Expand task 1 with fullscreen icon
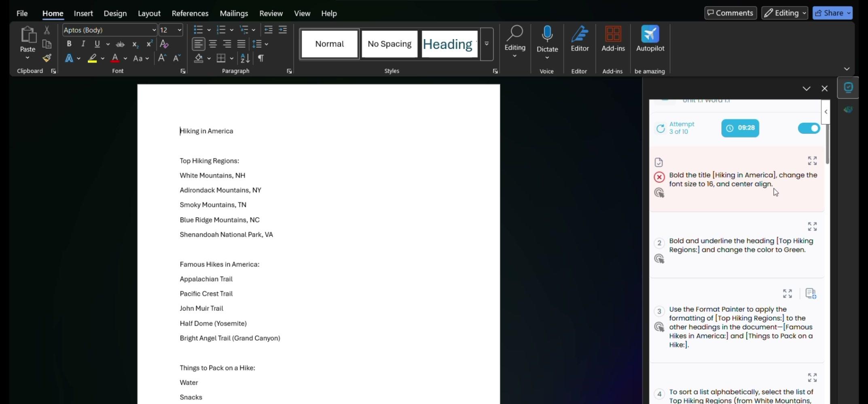This screenshot has height=404, width=868. [812, 161]
